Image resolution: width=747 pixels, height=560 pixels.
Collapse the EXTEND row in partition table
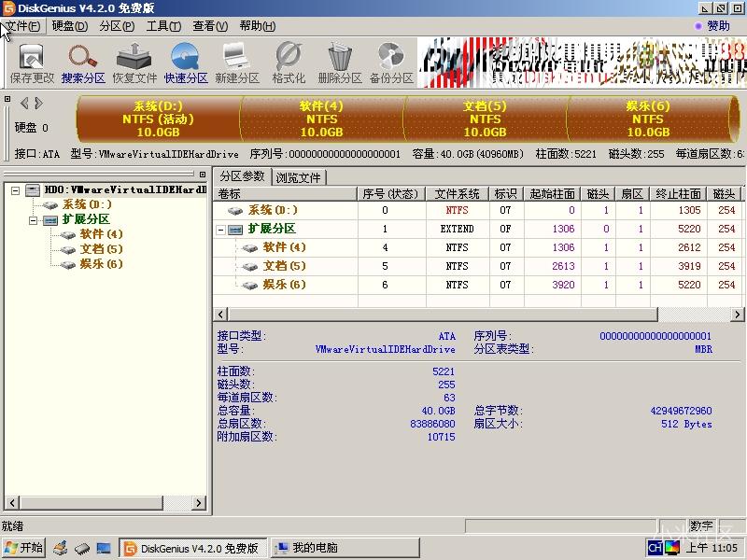tap(222, 229)
